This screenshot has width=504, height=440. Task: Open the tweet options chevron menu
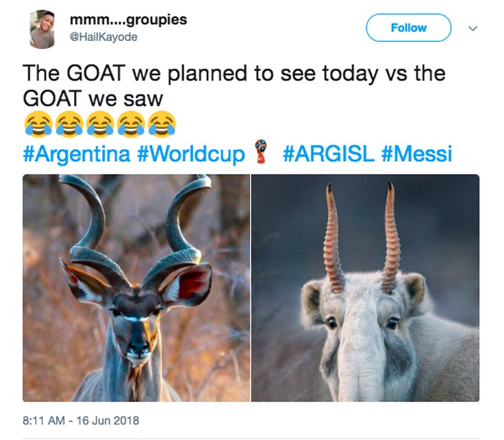click(x=473, y=29)
